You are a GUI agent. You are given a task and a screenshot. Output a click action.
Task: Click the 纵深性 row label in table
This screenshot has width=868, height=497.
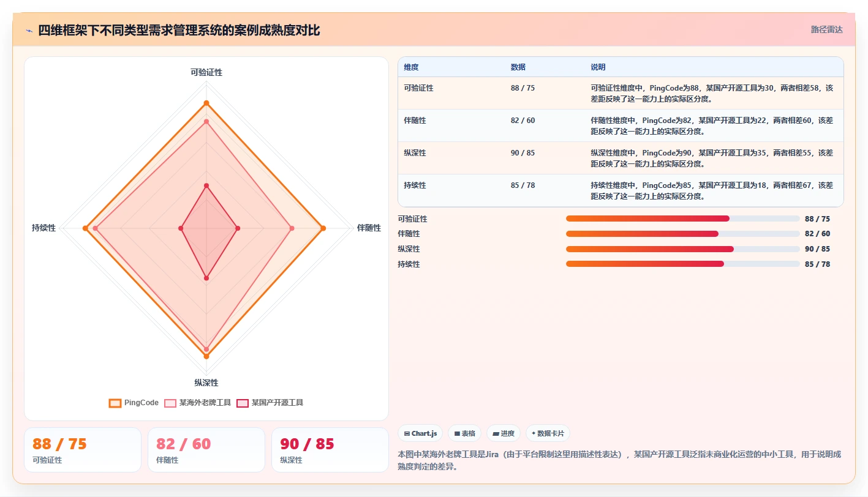pyautogui.click(x=415, y=153)
